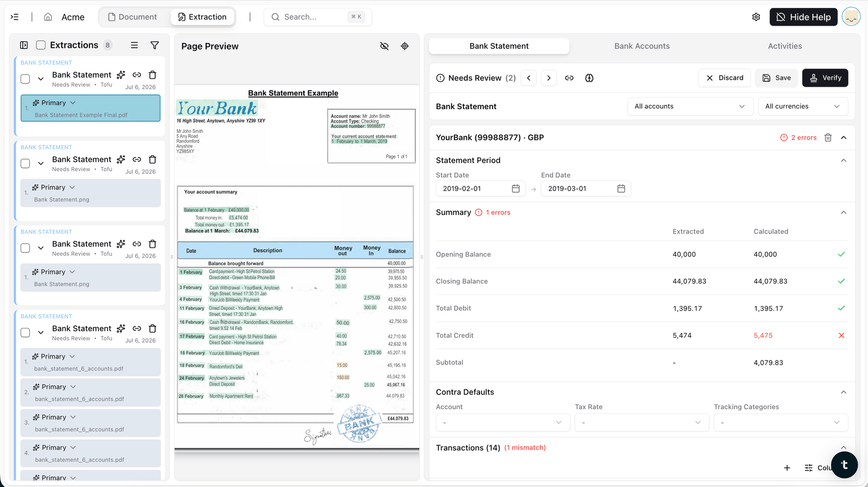Go to previous review item arrow
The width and height of the screenshot is (868, 487).
coord(529,78)
